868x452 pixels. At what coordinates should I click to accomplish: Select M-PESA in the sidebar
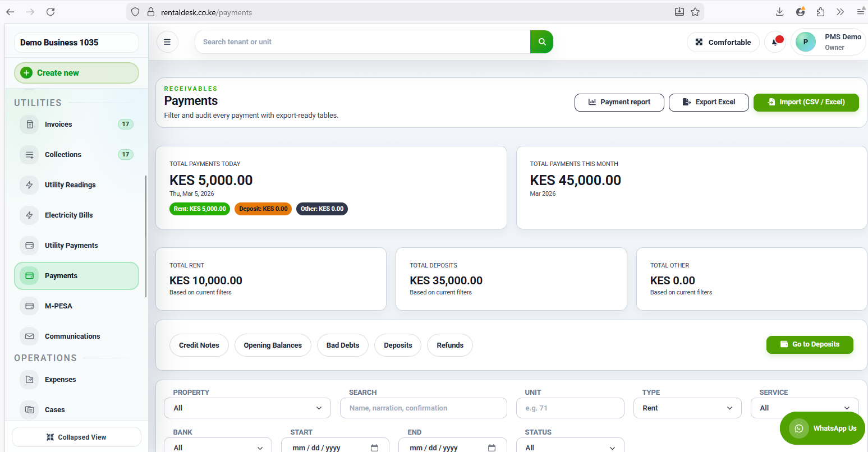click(58, 306)
